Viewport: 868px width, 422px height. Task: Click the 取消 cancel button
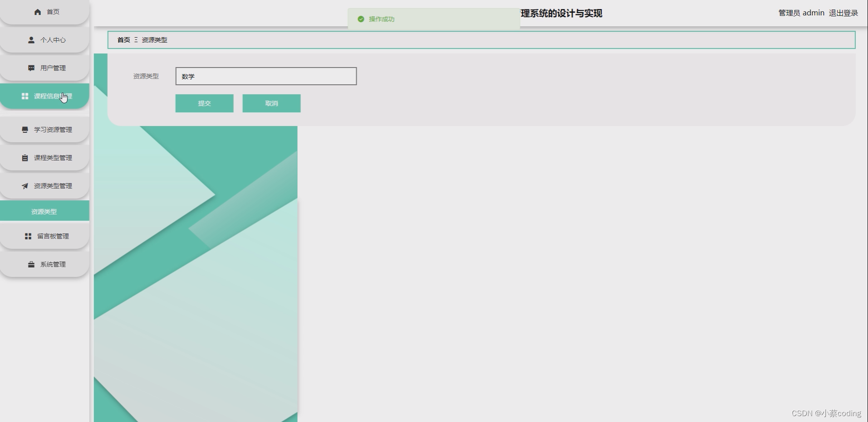tap(272, 103)
